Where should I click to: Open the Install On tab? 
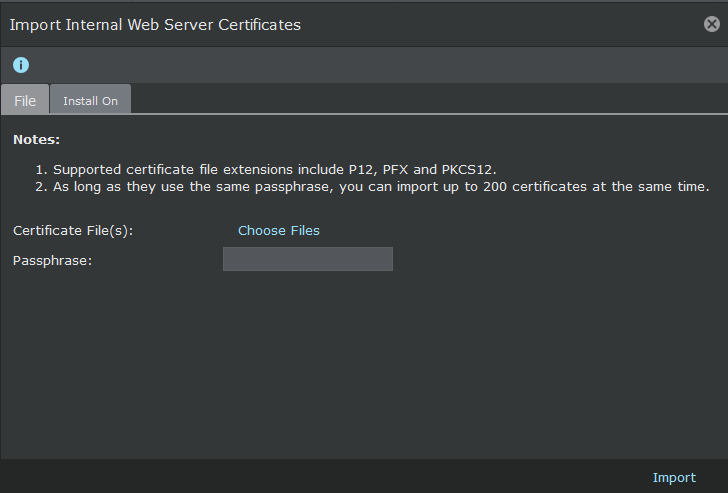[91, 99]
